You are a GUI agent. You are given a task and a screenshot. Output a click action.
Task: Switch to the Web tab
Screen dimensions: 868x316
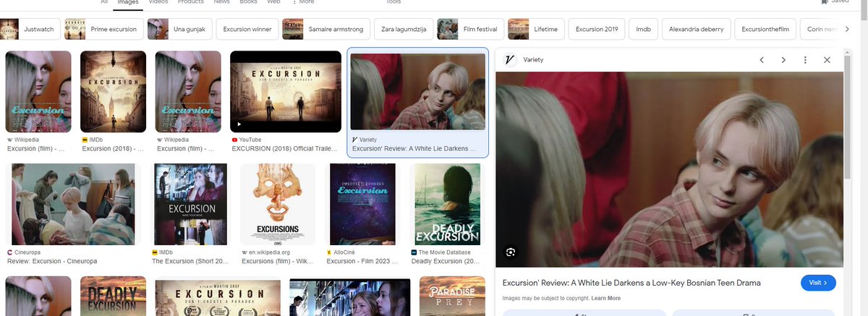tap(273, 2)
